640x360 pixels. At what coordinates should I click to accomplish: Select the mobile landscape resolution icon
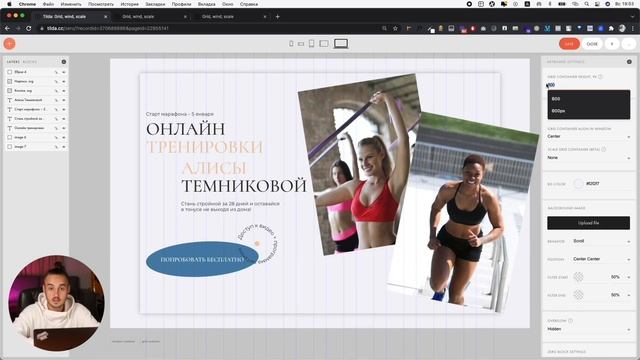(301, 44)
